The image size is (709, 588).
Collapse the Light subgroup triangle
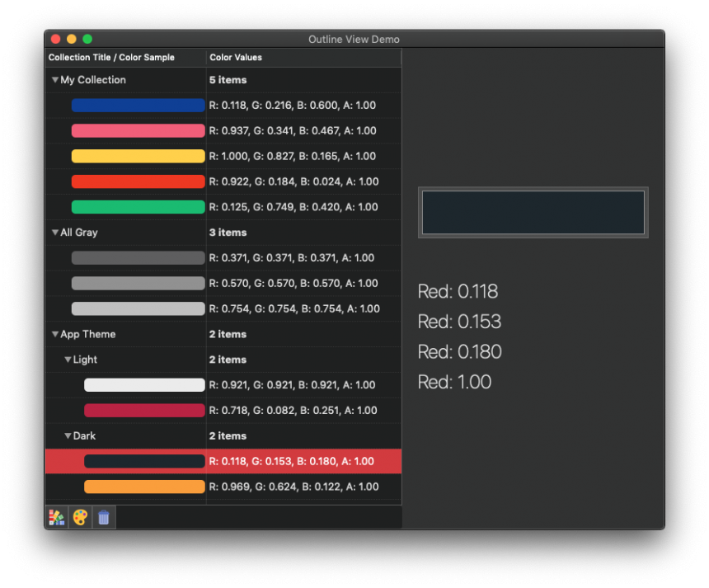68,360
